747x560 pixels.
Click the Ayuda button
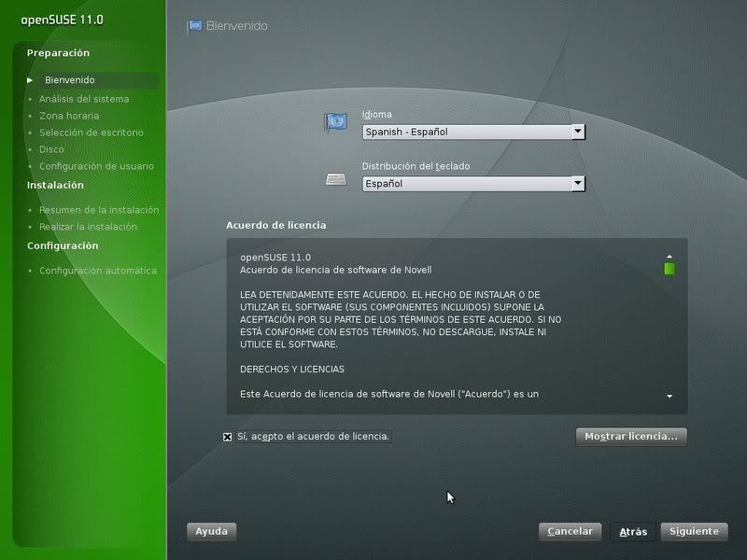[212, 531]
